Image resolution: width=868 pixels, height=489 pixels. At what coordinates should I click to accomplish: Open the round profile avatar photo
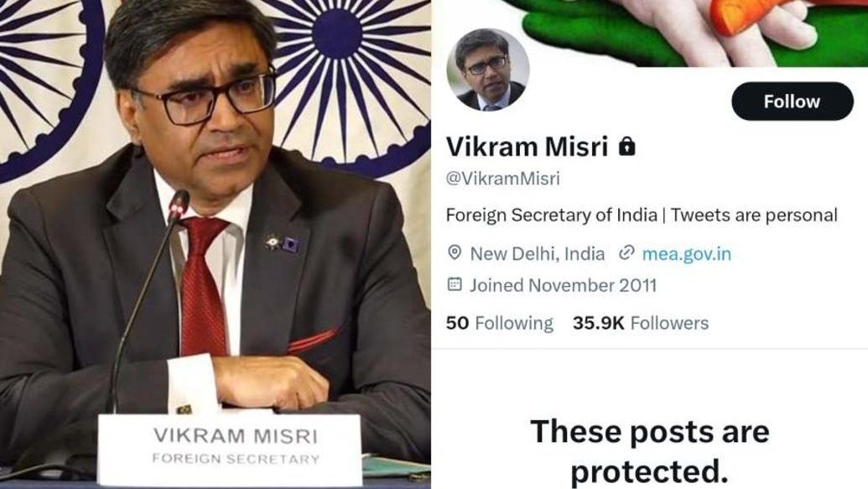tap(488, 70)
